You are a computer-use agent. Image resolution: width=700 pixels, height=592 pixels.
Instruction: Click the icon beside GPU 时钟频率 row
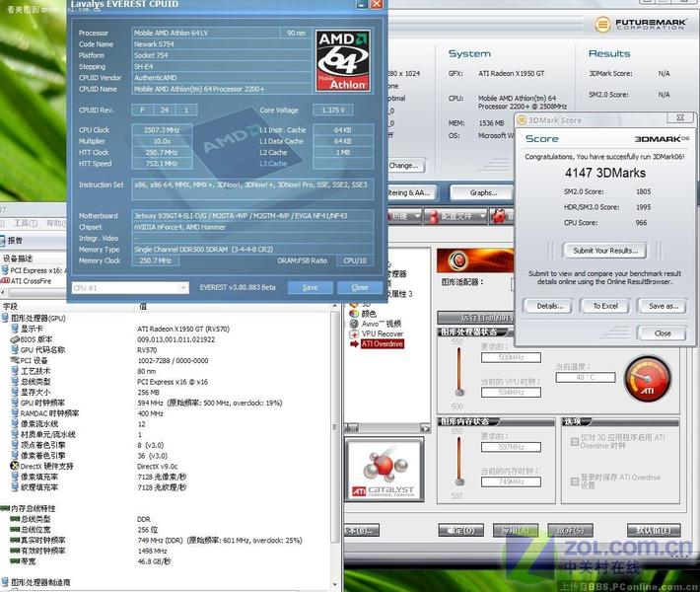[14, 403]
